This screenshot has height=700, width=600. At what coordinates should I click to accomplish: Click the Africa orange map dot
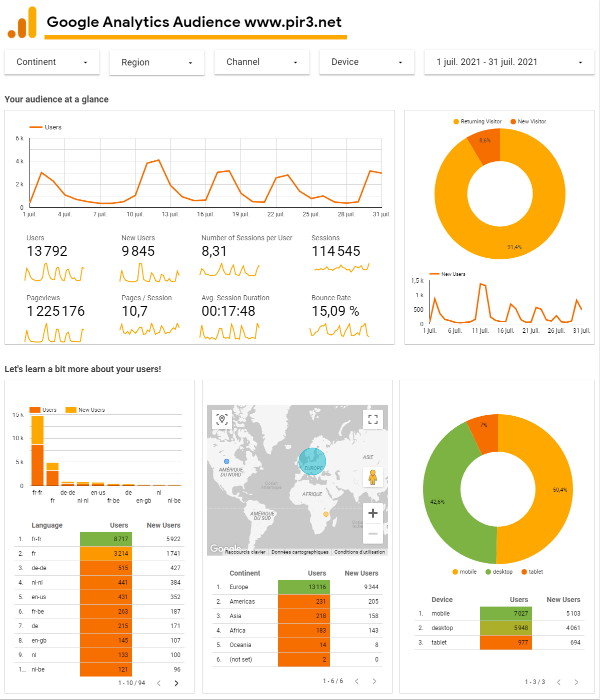(x=326, y=514)
